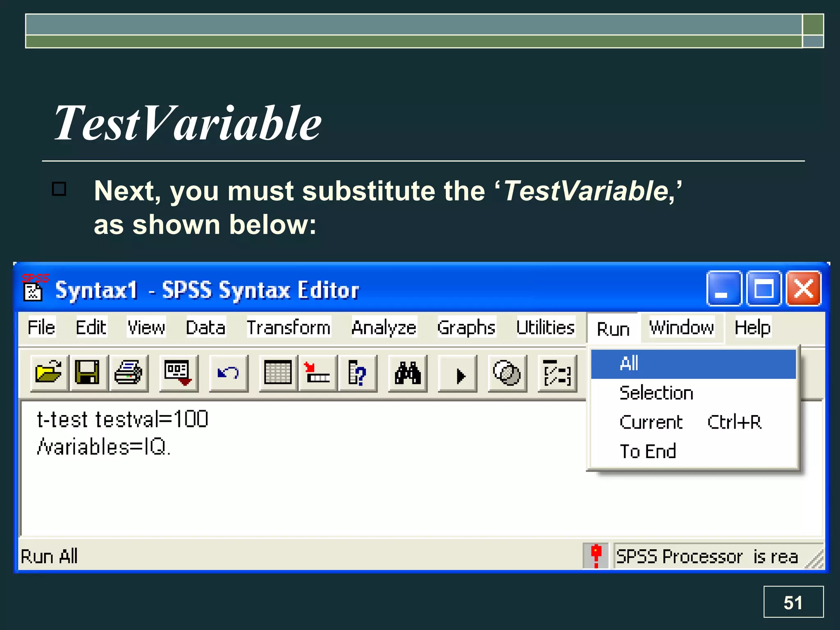Undo last edit with curved arrow icon
Screen dimensions: 840x630
coord(228,373)
